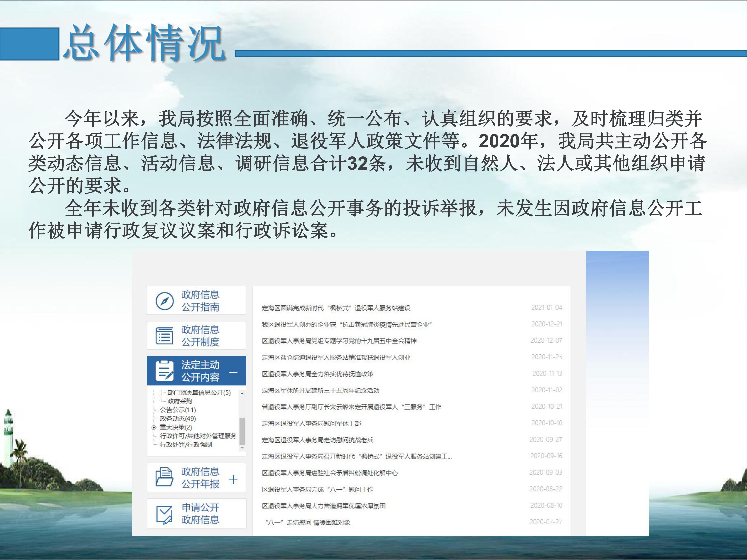Select the 政务动态(49) tree item
This screenshot has height=560, width=747.
[178, 419]
